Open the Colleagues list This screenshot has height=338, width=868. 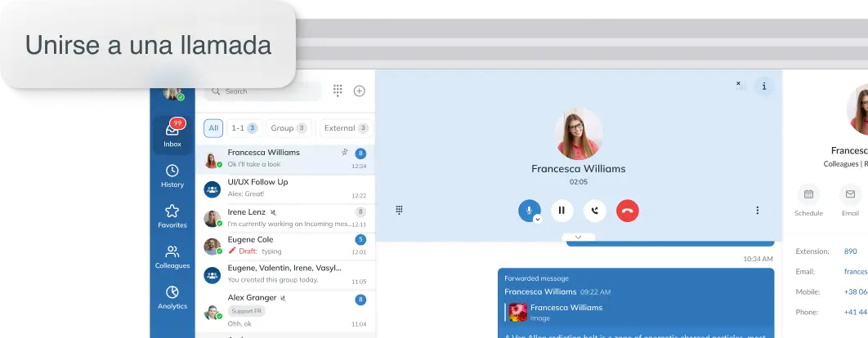(x=172, y=256)
